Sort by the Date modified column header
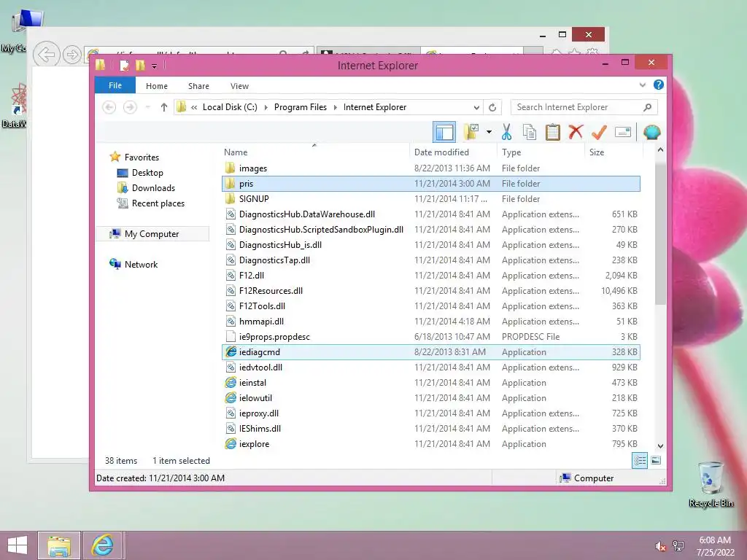The width and height of the screenshot is (747, 560). pos(452,152)
